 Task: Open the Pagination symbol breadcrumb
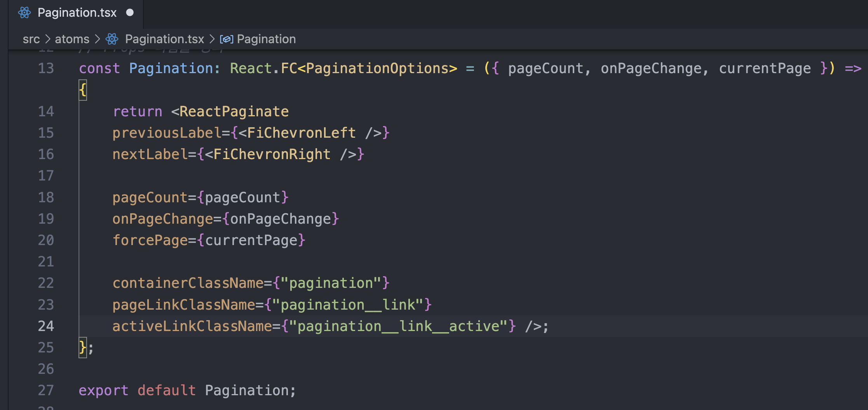point(266,39)
